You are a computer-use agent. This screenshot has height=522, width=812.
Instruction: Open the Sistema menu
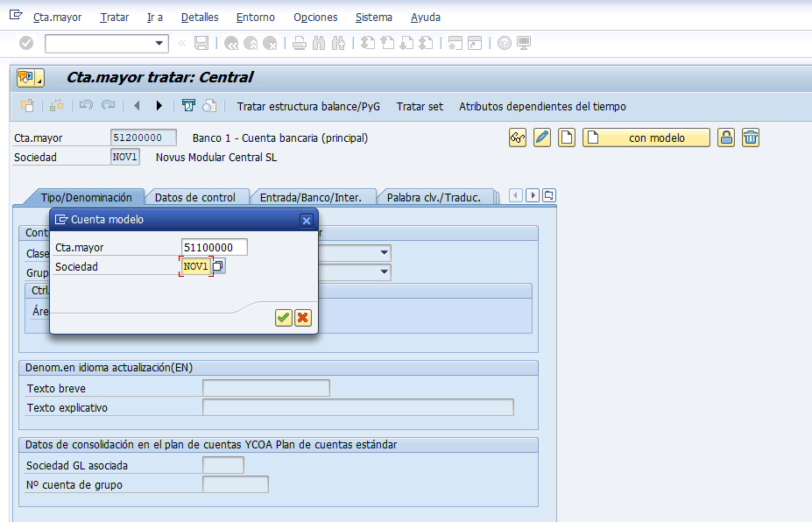373,18
